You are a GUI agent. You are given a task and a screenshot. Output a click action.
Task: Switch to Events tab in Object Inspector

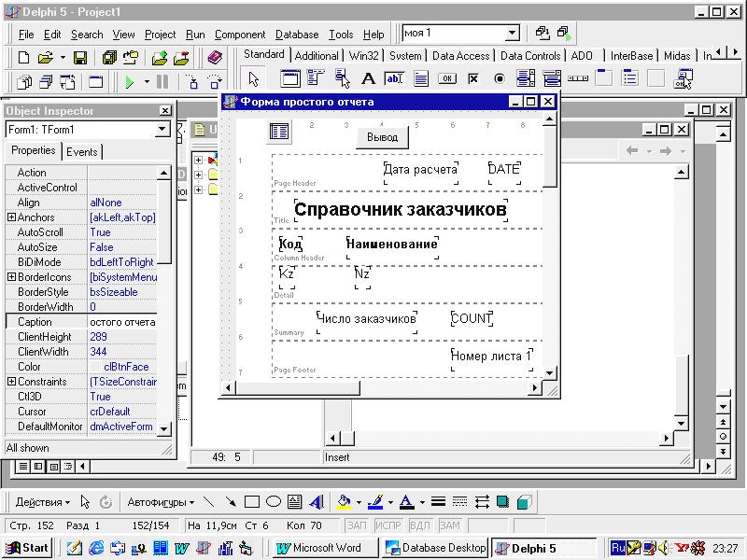(81, 152)
